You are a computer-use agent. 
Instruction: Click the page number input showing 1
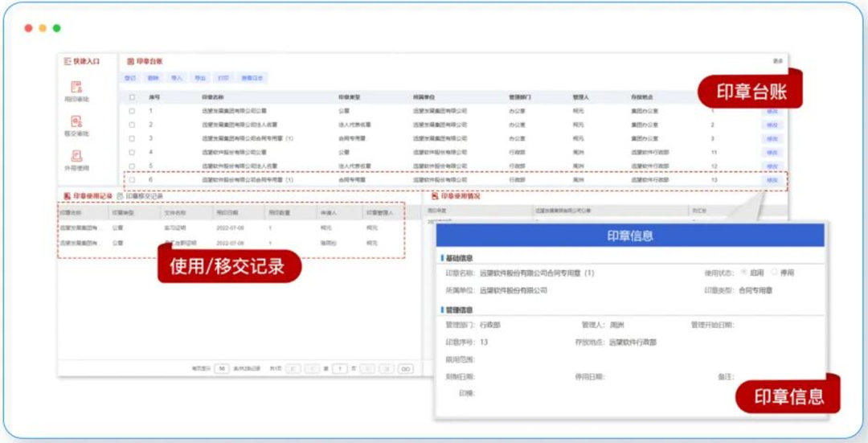[340, 369]
